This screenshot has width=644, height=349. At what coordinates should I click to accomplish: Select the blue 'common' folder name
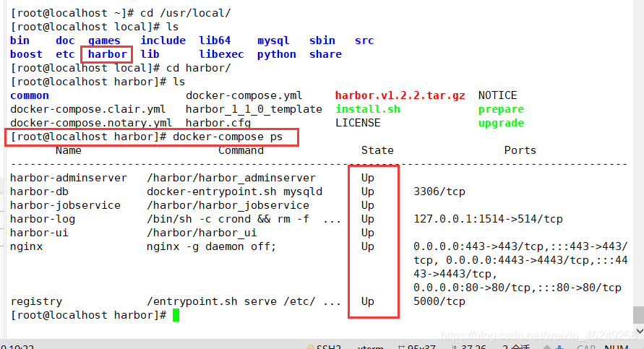[30, 95]
